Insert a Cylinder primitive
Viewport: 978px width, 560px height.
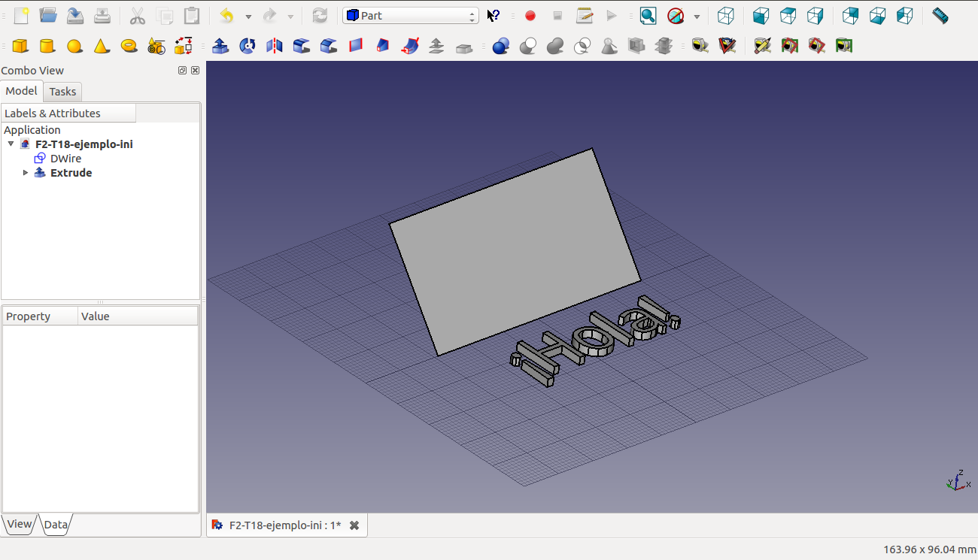click(47, 47)
